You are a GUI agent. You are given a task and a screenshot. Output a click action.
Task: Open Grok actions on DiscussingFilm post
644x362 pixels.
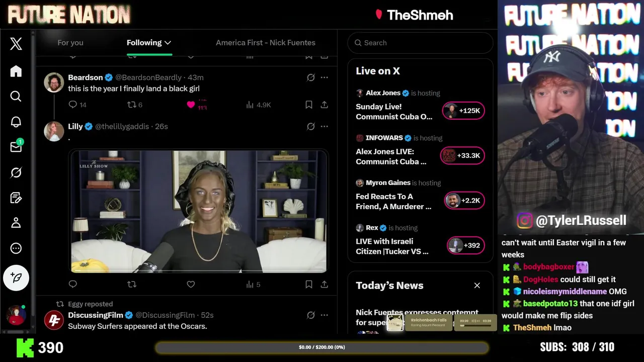pyautogui.click(x=311, y=315)
